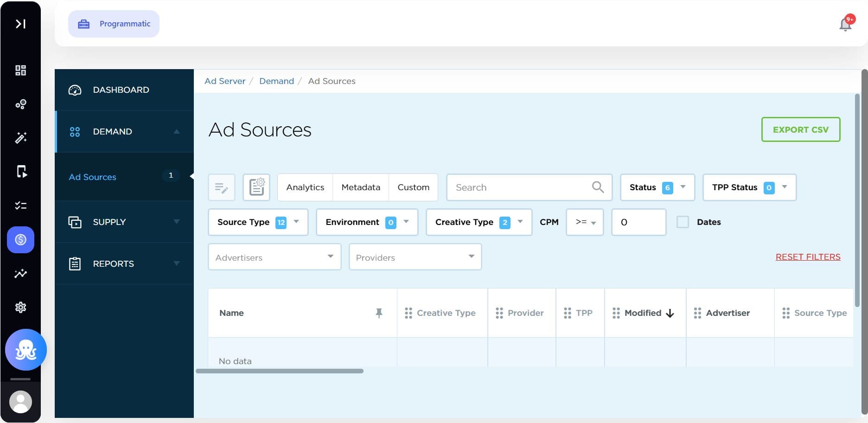Image resolution: width=868 pixels, height=423 pixels.
Task: Expand the collapsed left rail sidebar
Action: pyautogui.click(x=20, y=24)
